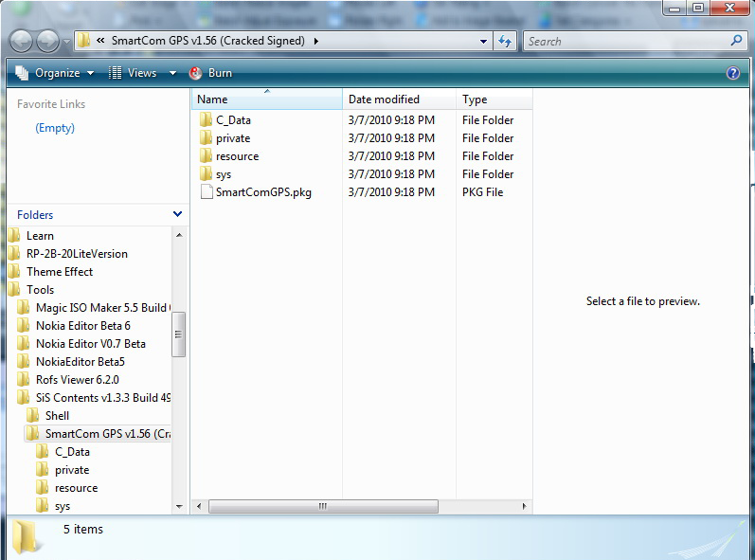Click file list scroll left arrow
Screen dimensions: 755x560
199,506
